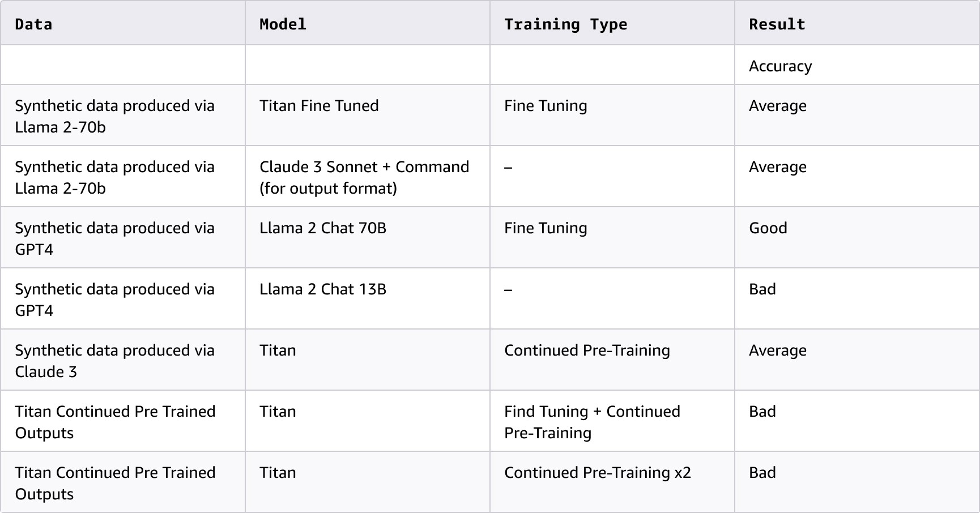Click the Claude 3 Sonnet + Command cell
980x513 pixels.
click(x=364, y=177)
